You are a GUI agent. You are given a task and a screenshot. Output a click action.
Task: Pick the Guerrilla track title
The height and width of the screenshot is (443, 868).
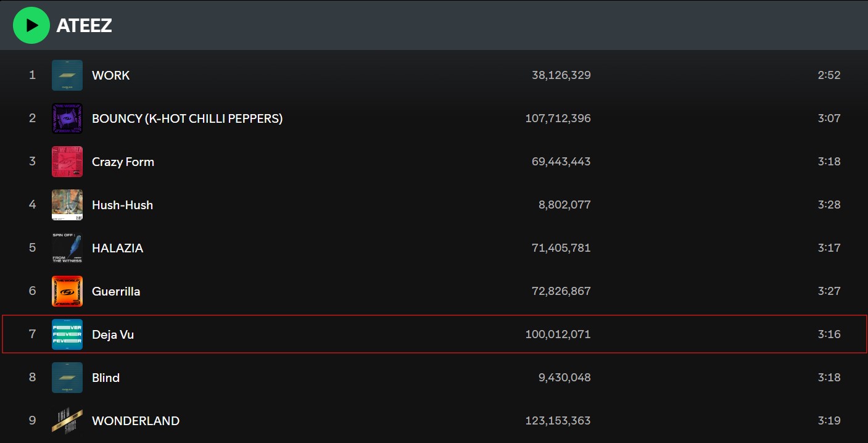[x=116, y=291]
